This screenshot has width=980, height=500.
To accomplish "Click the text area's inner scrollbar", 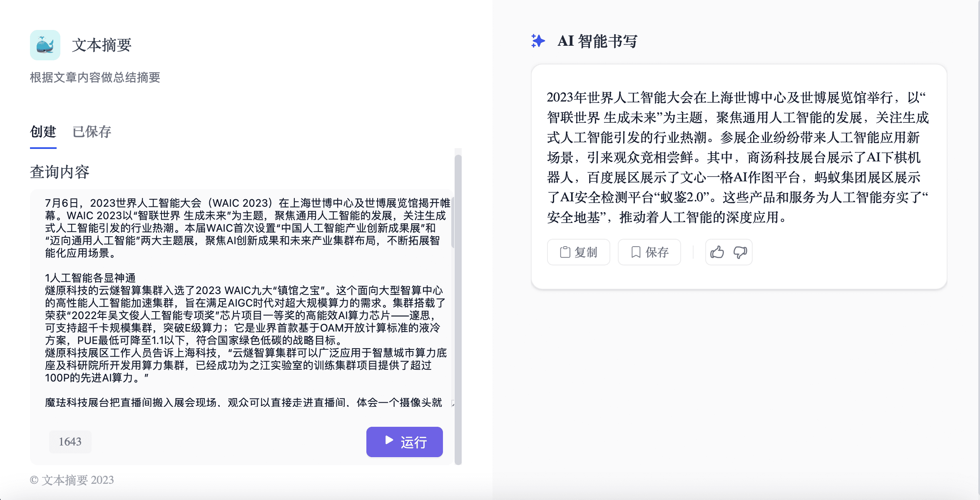I will [453, 223].
